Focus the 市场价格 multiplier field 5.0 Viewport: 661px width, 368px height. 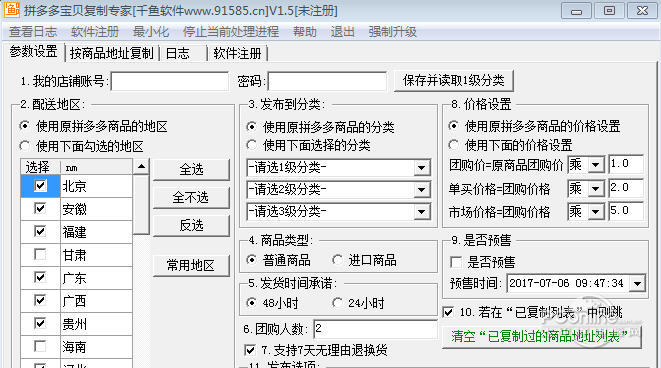[626, 211]
